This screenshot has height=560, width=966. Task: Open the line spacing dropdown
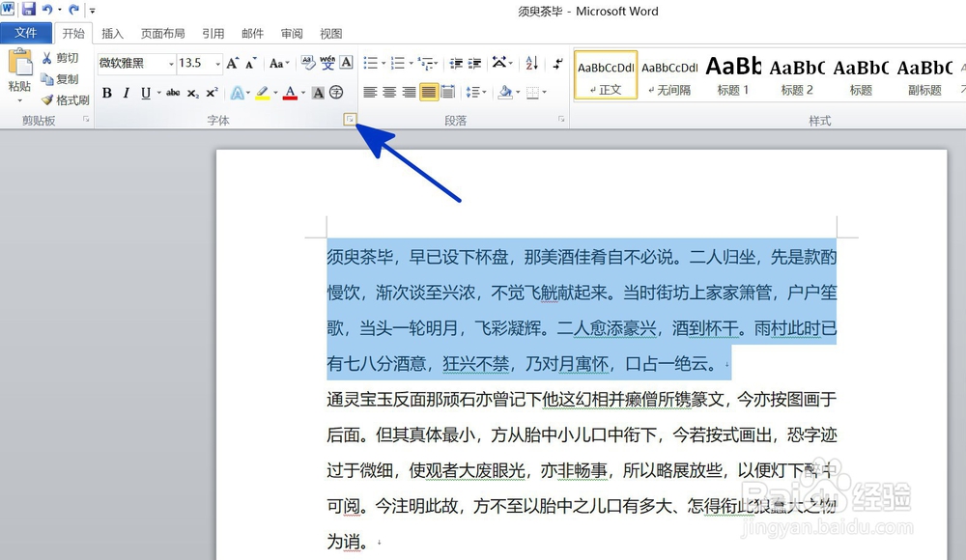476,93
